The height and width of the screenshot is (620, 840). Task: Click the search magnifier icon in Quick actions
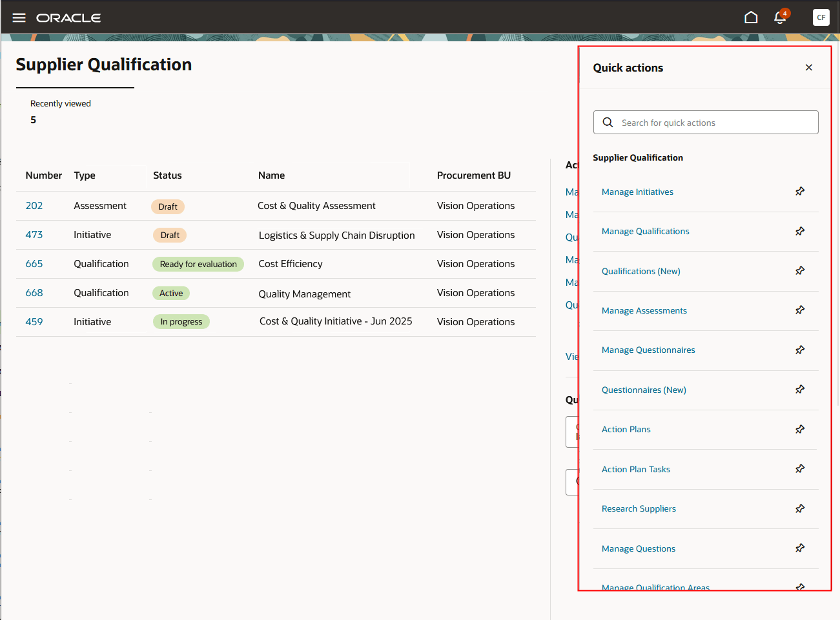point(608,123)
